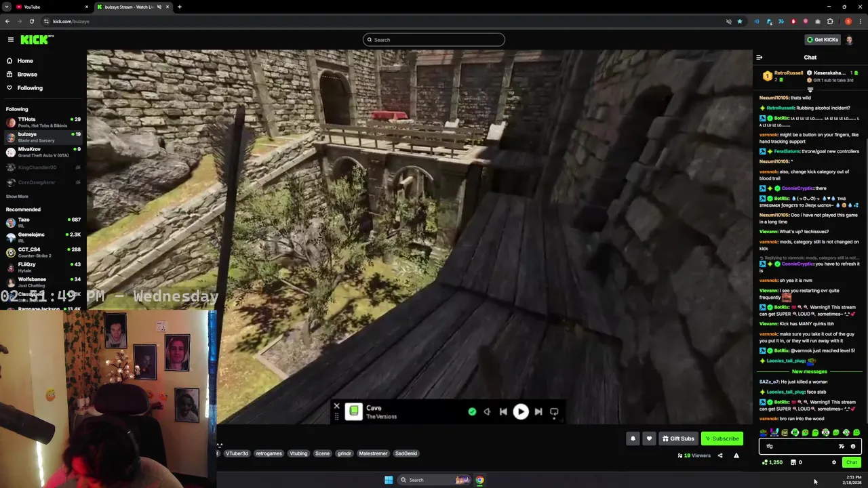The image size is (868, 488).
Task: Pick the first quick emote above chat input
Action: pyautogui.click(x=764, y=432)
